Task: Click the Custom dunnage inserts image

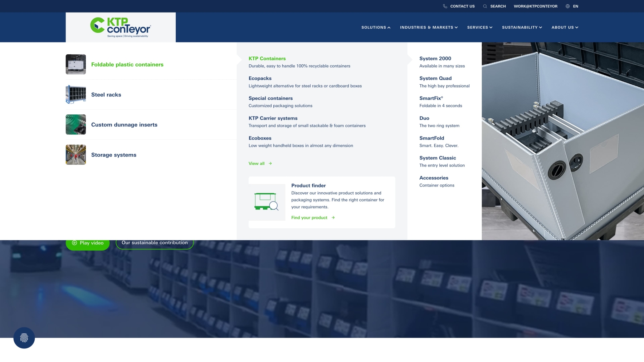Action: pyautogui.click(x=75, y=124)
